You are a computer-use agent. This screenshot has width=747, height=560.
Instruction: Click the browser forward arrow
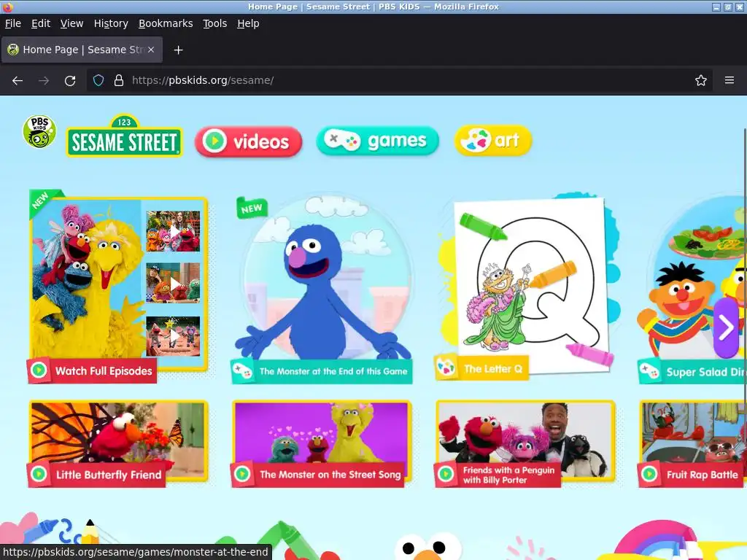[44, 80]
